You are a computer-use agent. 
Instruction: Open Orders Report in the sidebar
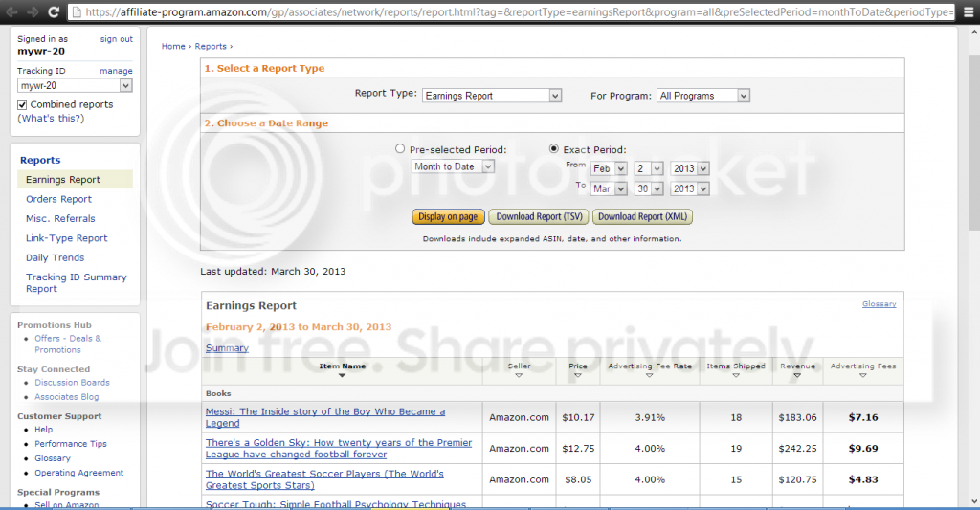[58, 199]
